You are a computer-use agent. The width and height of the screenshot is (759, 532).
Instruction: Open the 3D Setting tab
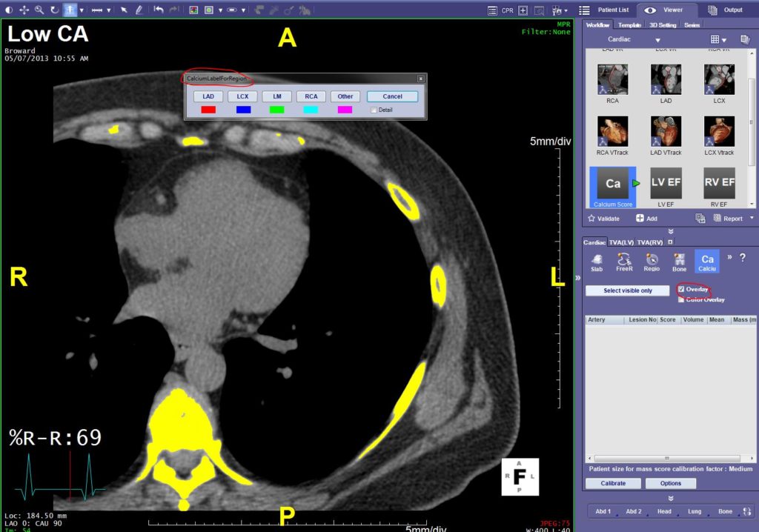click(x=663, y=25)
